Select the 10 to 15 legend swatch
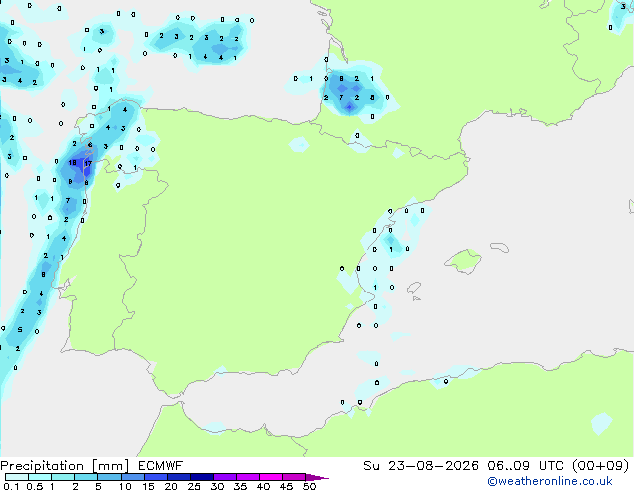The image size is (634, 490). click(x=132, y=477)
